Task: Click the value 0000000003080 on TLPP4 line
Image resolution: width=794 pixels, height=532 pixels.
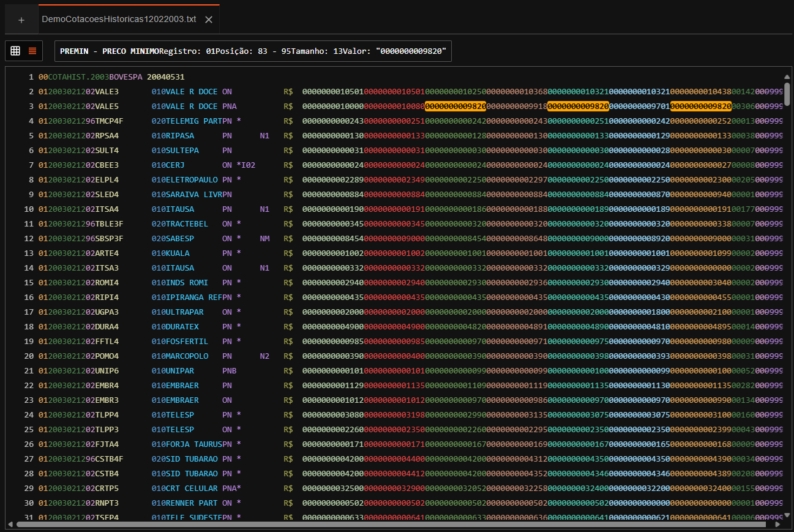Action: [x=333, y=415]
